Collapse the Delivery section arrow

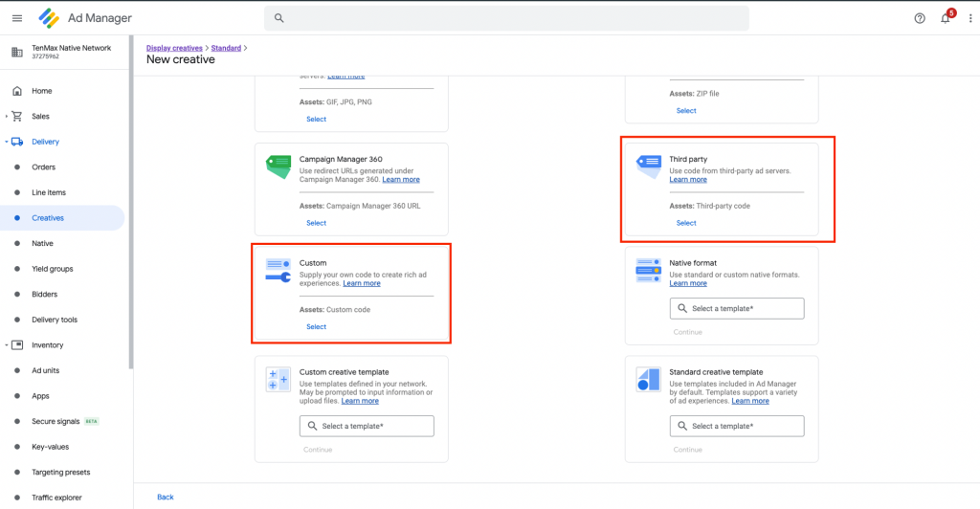(7, 142)
